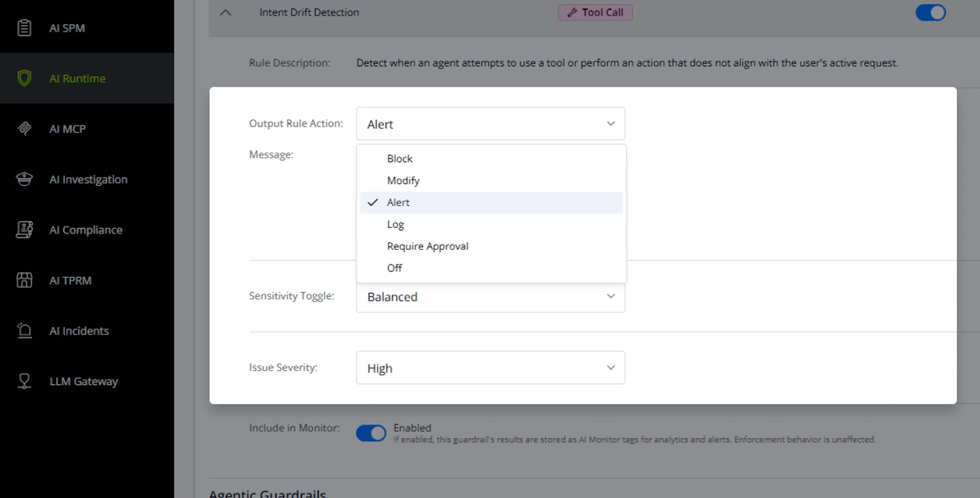Click the Issue Severity label
The width and height of the screenshot is (980, 498).
point(283,367)
